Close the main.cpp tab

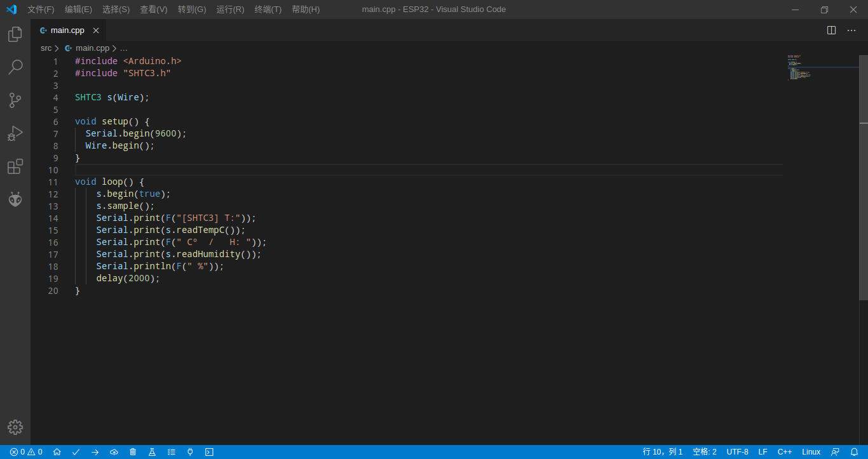96,30
